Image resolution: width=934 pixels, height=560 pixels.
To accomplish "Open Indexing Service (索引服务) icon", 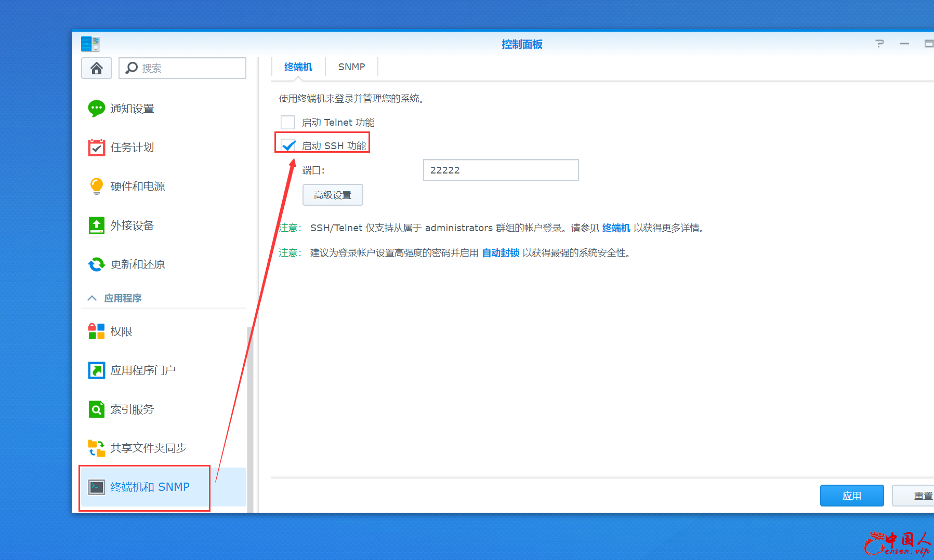I will [x=97, y=409].
